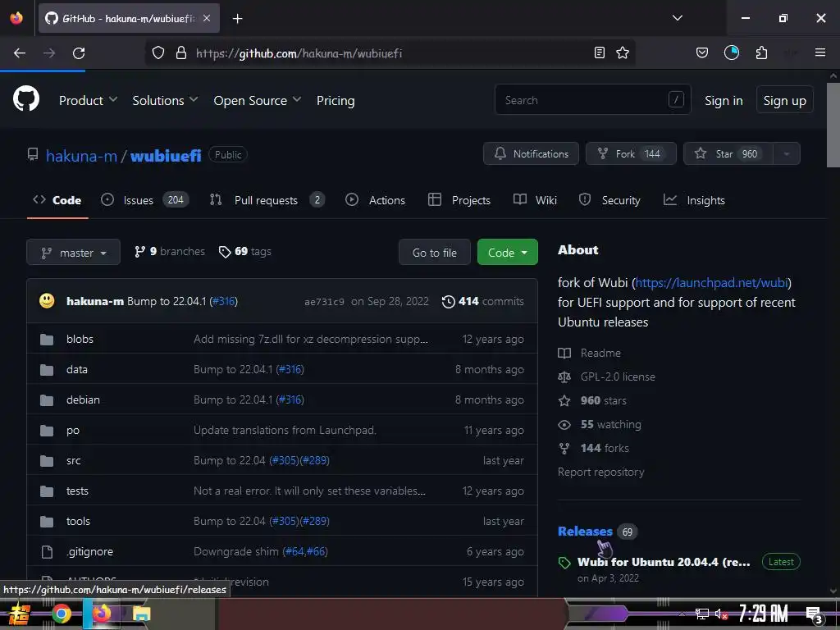View the 9 branches link

[x=169, y=251]
